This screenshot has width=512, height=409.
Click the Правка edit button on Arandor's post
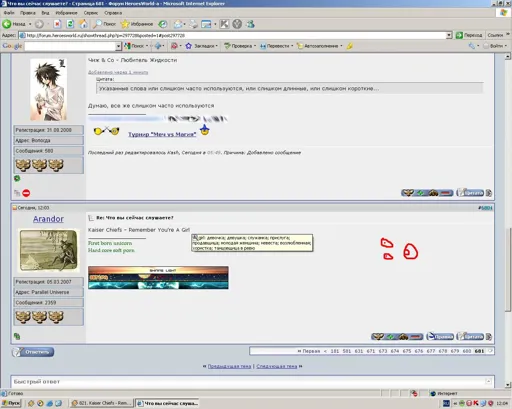click(440, 337)
